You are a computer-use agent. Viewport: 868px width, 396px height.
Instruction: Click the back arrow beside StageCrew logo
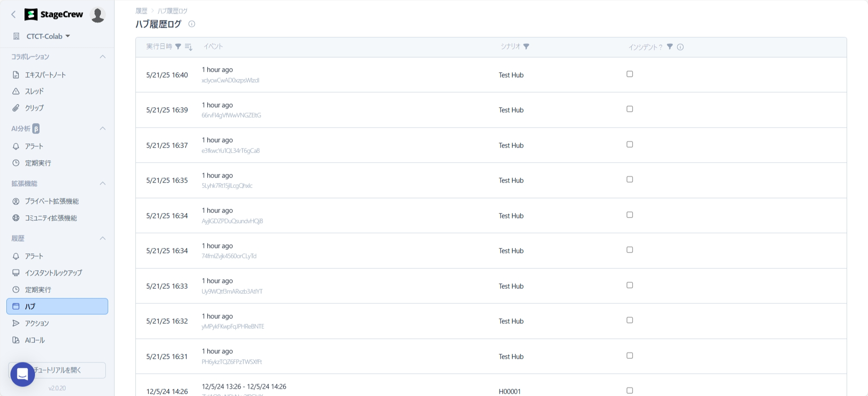tap(14, 15)
